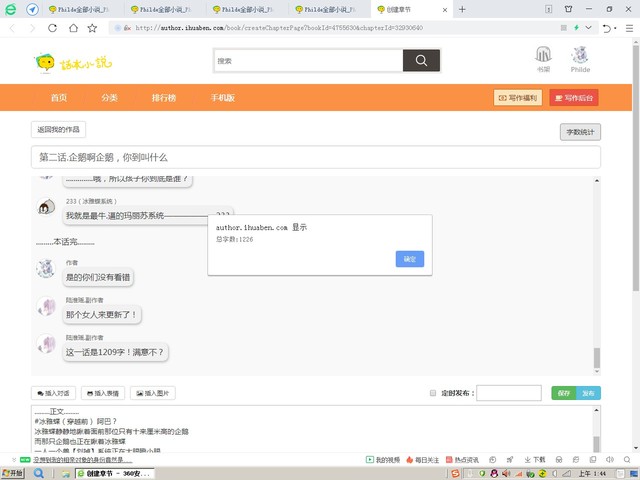This screenshot has width=640, height=480.
Task: Open the Windows 开始 Start menu
Action: point(15,472)
